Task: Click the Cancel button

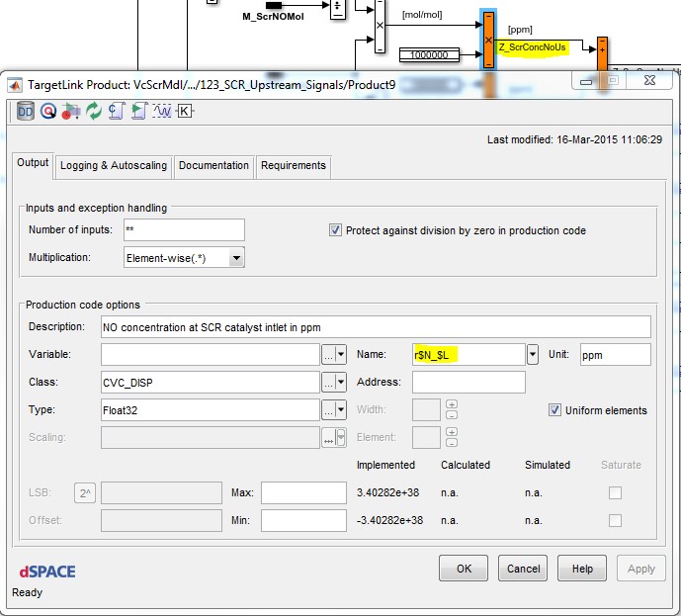Action: [524, 569]
